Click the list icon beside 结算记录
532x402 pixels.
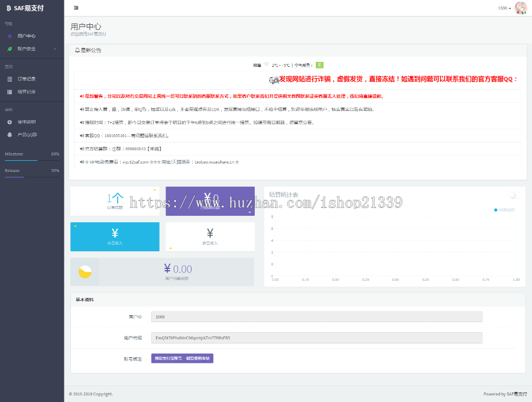10,92
